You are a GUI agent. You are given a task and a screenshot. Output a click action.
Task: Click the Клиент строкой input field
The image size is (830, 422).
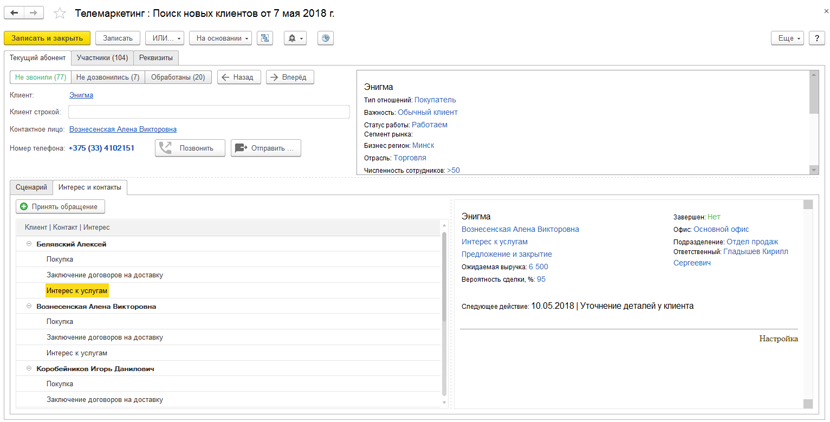[208, 112]
